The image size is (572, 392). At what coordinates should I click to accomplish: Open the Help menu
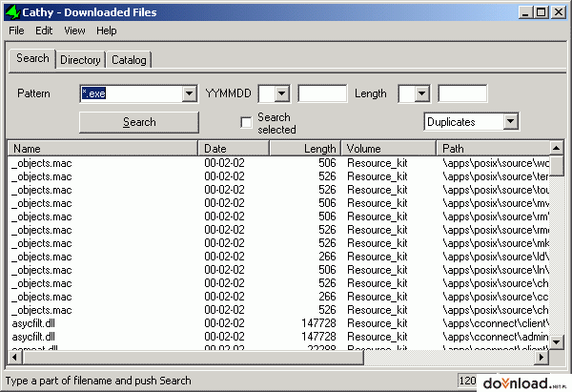[x=107, y=31]
